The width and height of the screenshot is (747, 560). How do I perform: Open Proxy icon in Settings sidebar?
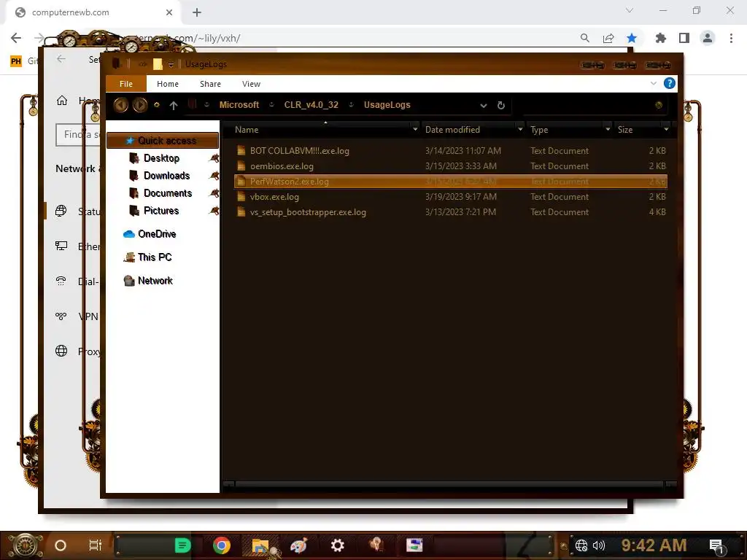pos(61,351)
